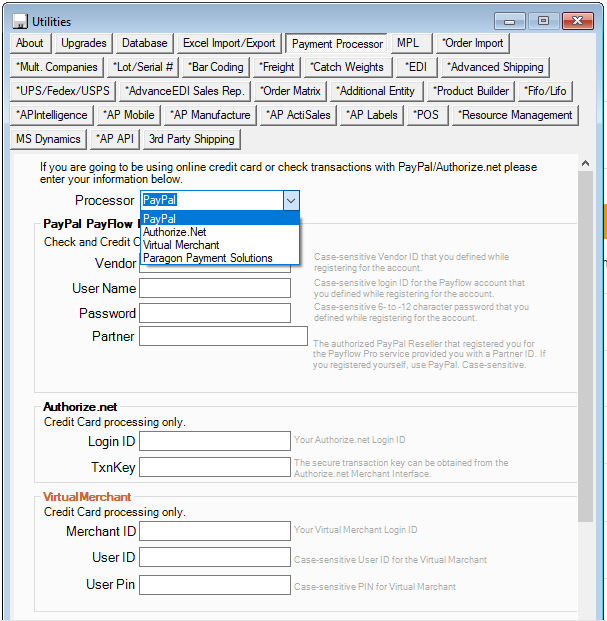Open the 3rd Party Shipping tab
607x621 pixels.
click(x=191, y=139)
